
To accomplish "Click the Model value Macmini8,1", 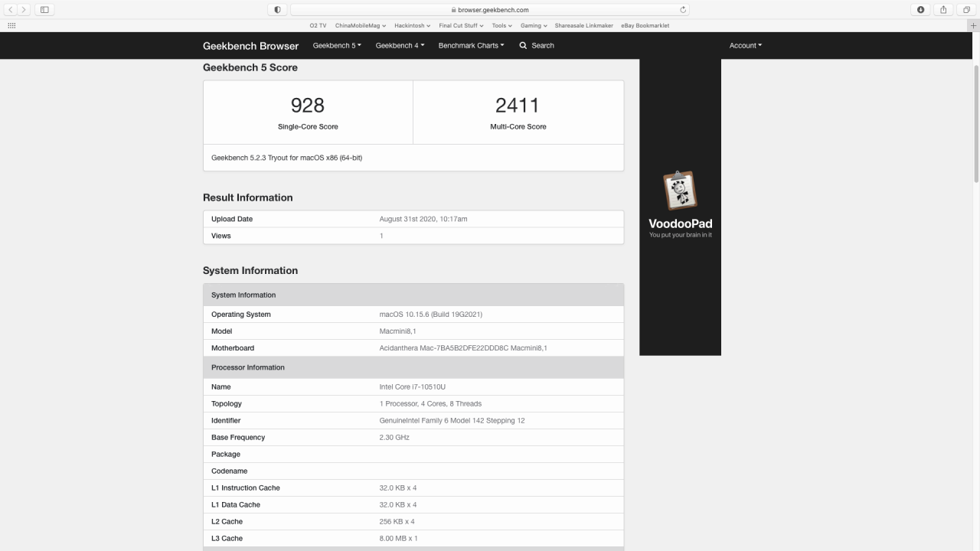I will tap(398, 331).
